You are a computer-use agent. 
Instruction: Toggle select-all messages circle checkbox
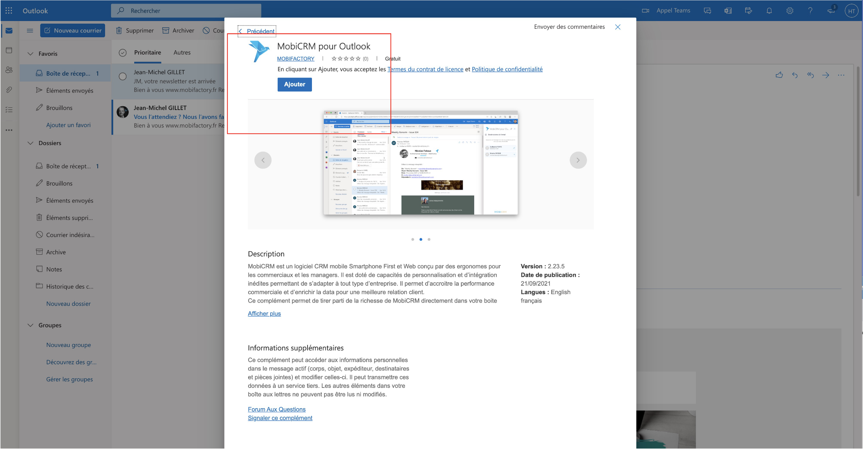[123, 53]
